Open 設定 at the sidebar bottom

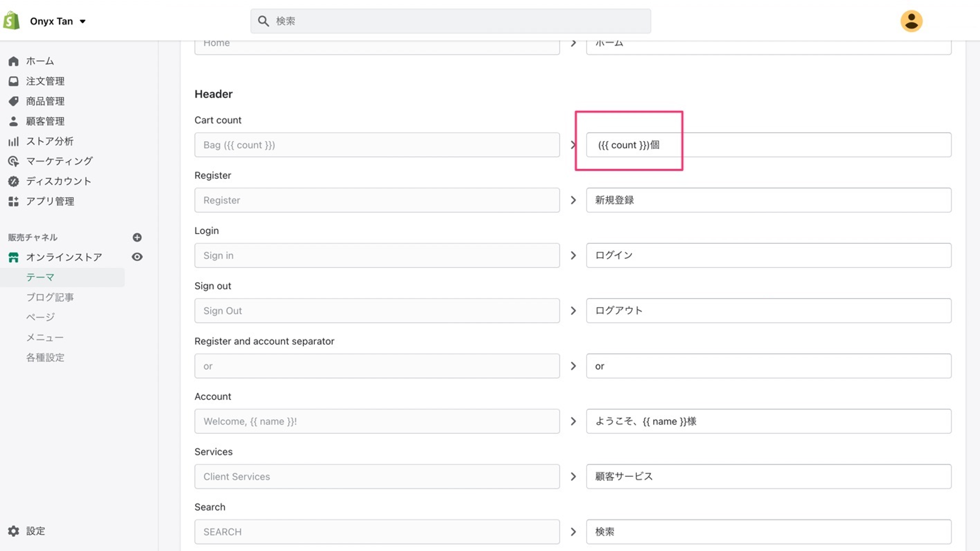tap(35, 531)
